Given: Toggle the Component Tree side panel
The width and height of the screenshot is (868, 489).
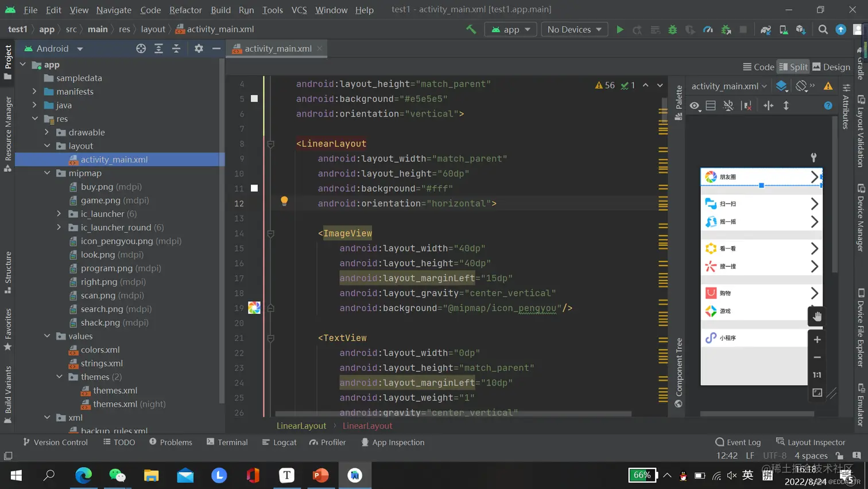Looking at the screenshot, I should coord(679,372).
